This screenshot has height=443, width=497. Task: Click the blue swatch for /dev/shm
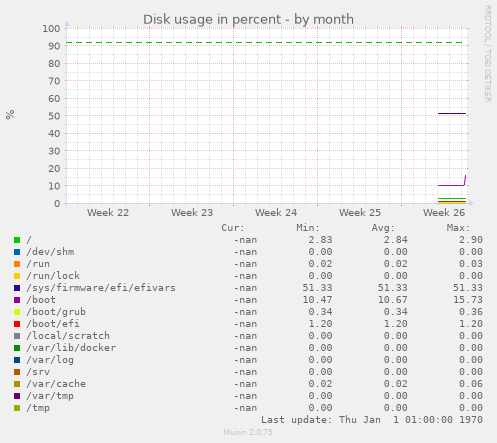(17, 252)
